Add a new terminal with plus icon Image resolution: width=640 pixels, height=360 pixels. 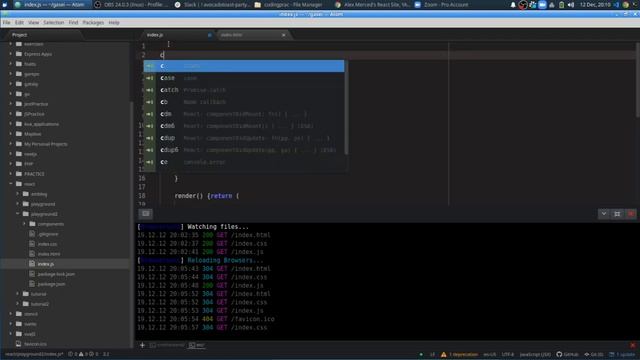[x=142, y=345]
